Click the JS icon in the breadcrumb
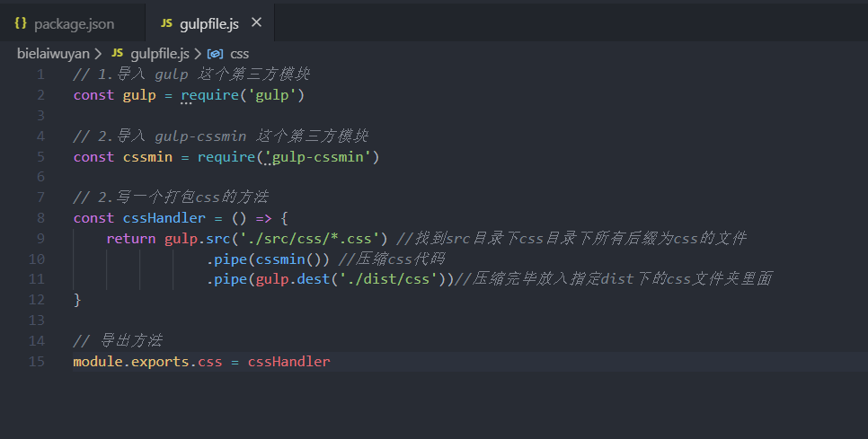 click(117, 53)
